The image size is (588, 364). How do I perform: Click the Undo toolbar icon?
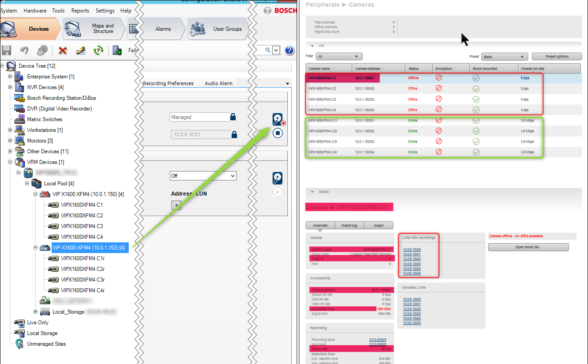tap(25, 50)
